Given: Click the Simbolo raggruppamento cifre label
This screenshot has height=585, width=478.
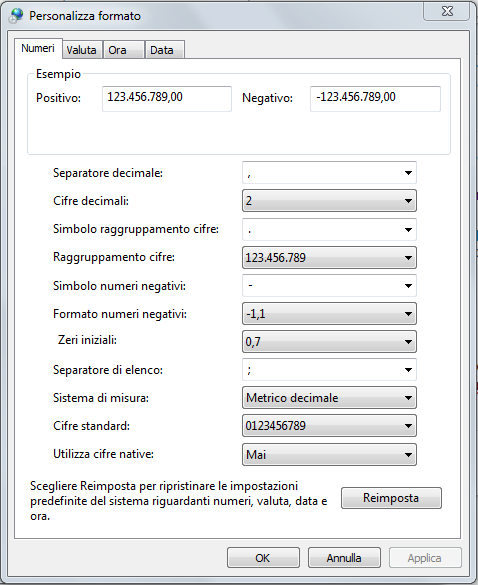Looking at the screenshot, I should pos(136,229).
